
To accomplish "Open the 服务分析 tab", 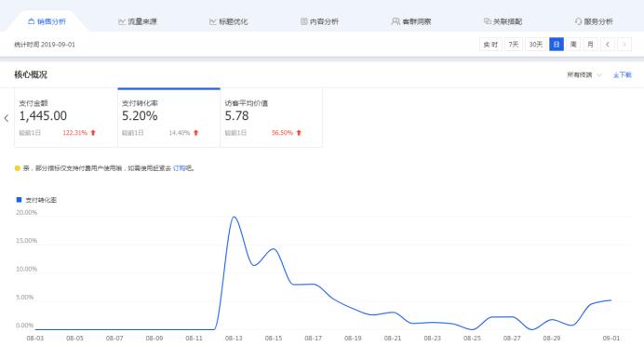I will [x=594, y=21].
